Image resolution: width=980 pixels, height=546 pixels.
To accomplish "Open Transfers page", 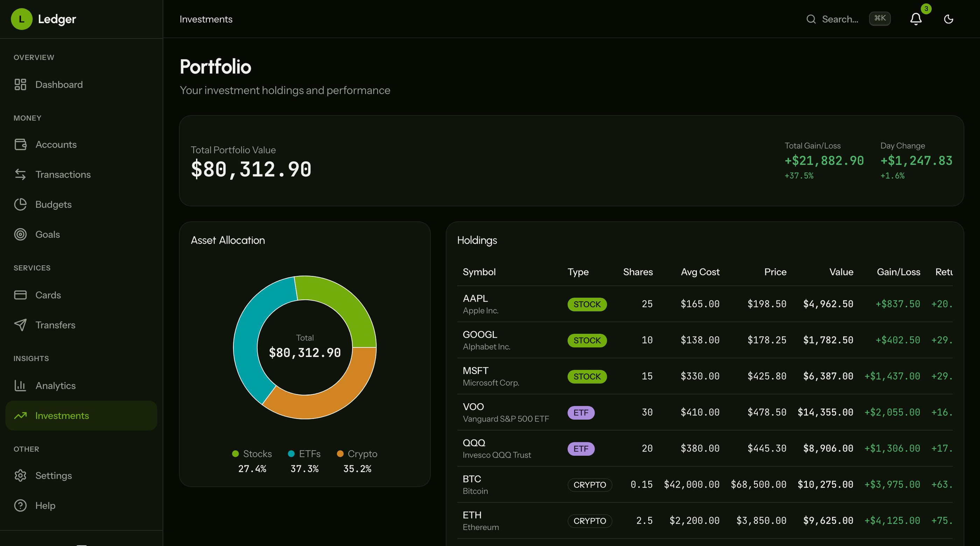I will [82, 325].
